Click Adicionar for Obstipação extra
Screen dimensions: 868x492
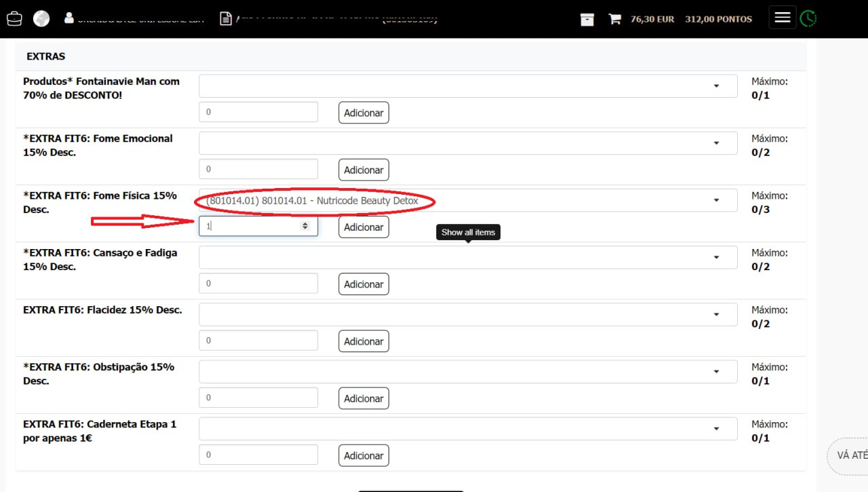(x=363, y=398)
